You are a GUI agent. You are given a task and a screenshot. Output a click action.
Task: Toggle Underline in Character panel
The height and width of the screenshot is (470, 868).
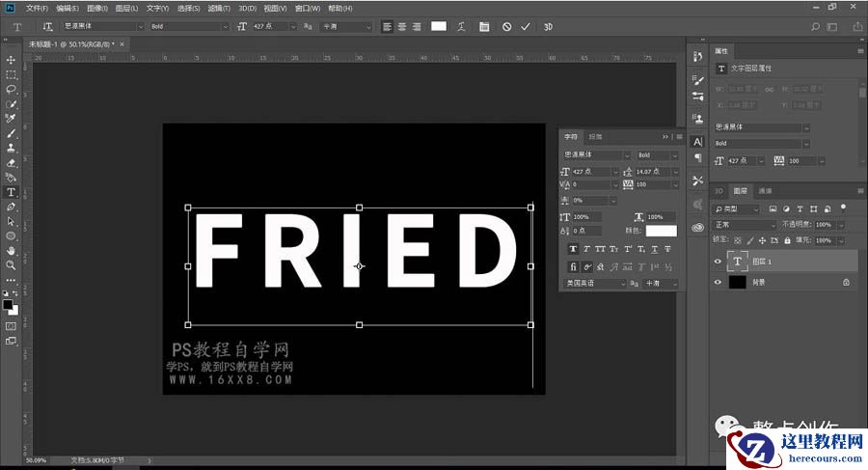[x=654, y=249]
